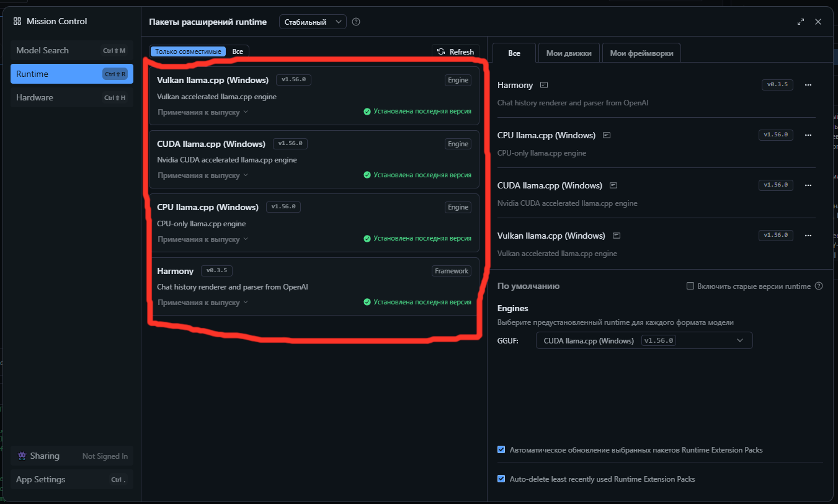838x504 pixels.
Task: Click the v1.56.0 version badge on the Vulkan llama.cpp card
Action: point(292,80)
